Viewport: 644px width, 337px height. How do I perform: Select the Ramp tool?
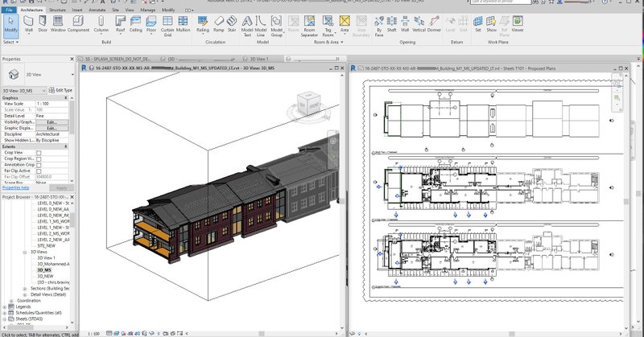click(x=218, y=24)
